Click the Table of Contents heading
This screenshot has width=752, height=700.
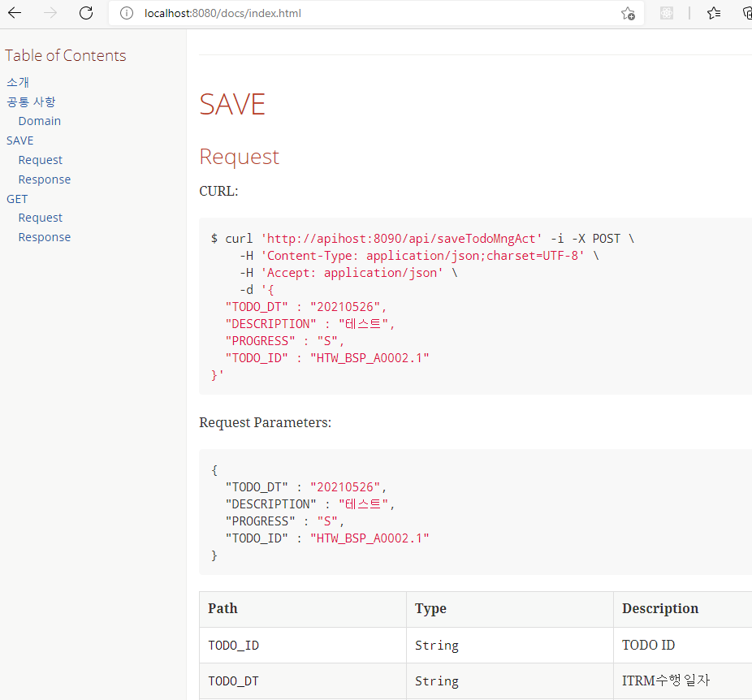click(66, 55)
